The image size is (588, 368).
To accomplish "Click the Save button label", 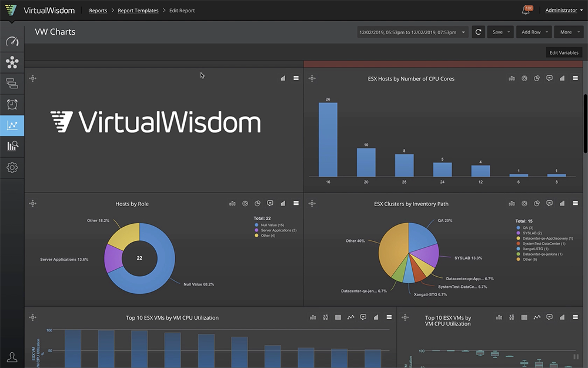I will click(x=497, y=32).
